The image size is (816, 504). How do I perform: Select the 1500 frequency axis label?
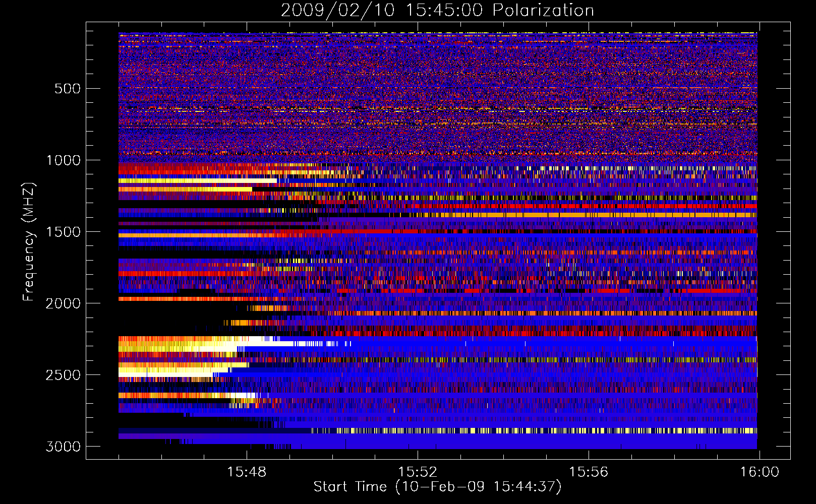(x=63, y=232)
